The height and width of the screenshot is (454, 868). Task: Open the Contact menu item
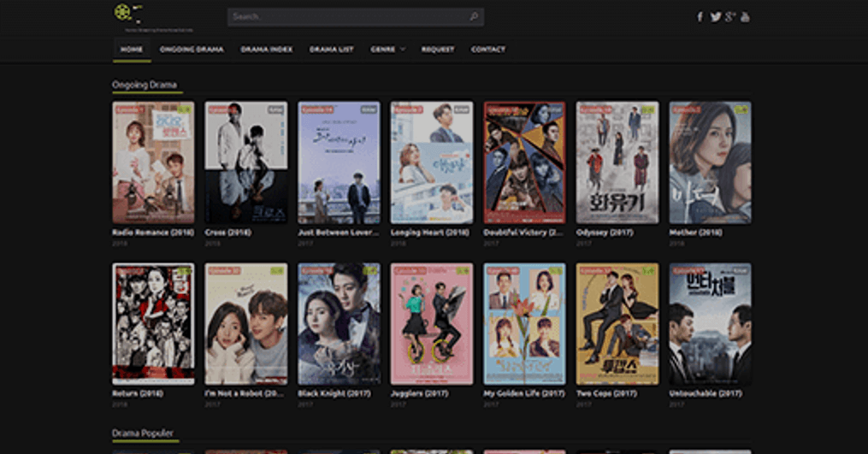pyautogui.click(x=487, y=50)
